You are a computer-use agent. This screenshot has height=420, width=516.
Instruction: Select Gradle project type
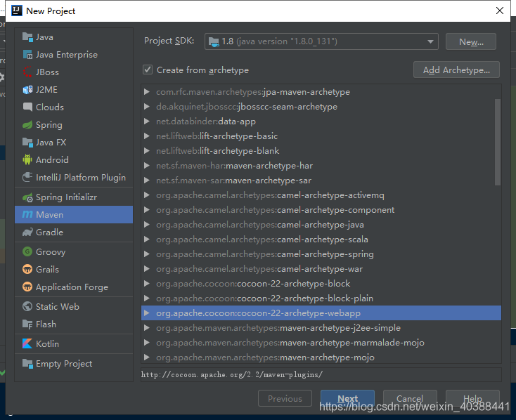pos(74,232)
